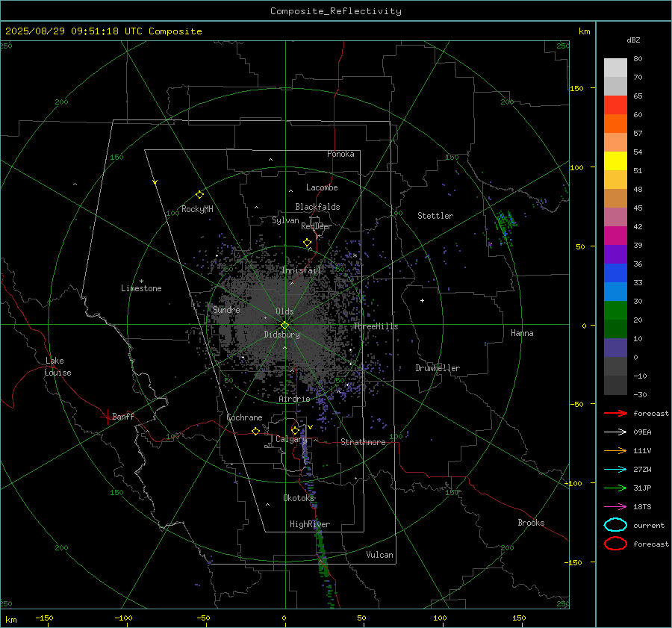Click the Okotoks town label

299,497
